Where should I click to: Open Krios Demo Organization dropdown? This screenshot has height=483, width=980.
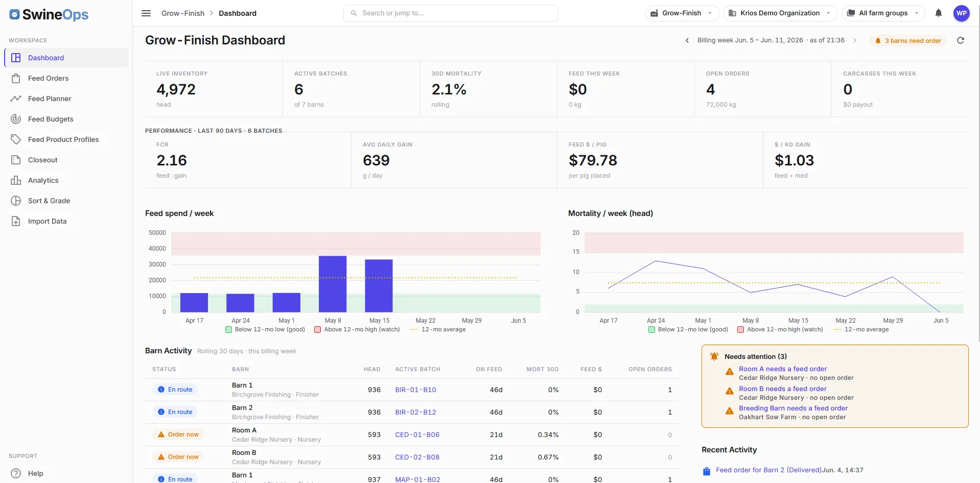pos(780,13)
